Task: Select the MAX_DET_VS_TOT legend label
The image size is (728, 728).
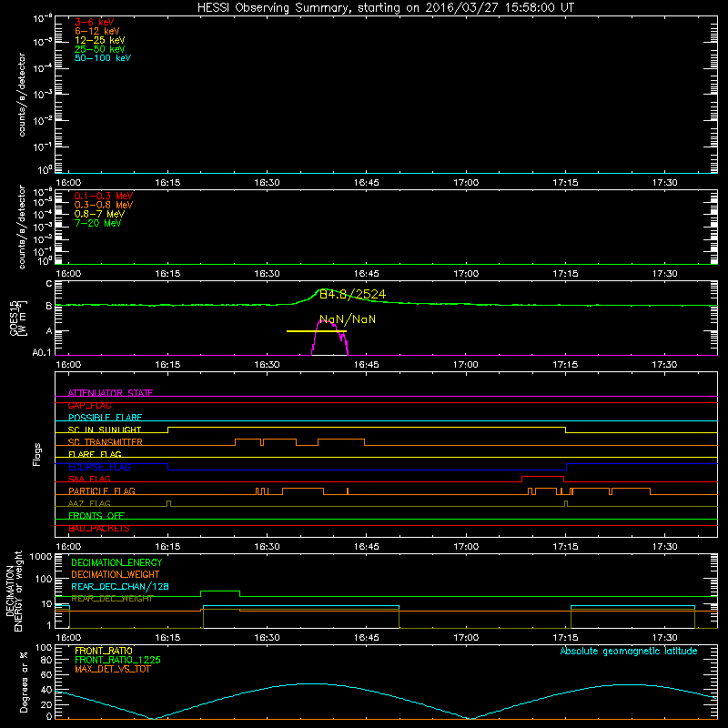Action: (x=111, y=669)
